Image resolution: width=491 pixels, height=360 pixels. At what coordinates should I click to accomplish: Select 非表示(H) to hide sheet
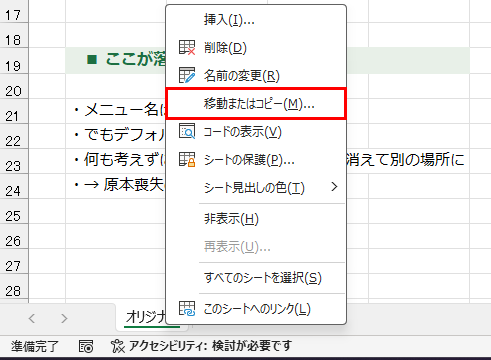pyautogui.click(x=256, y=219)
